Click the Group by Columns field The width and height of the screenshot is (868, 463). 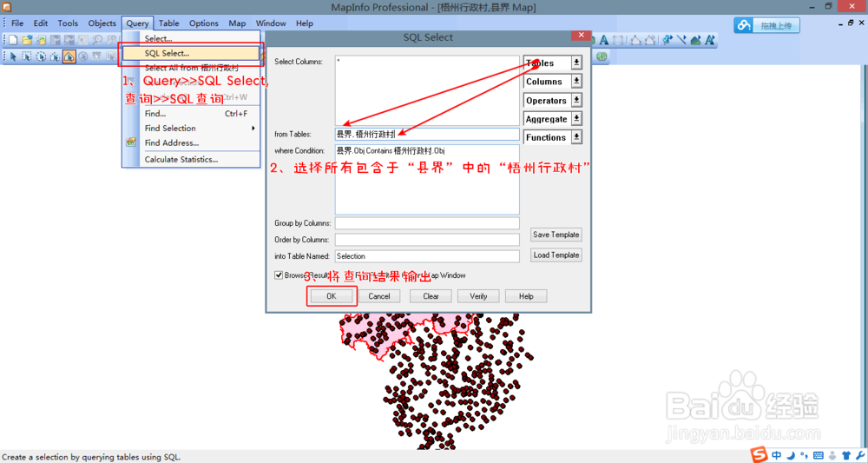click(x=427, y=223)
